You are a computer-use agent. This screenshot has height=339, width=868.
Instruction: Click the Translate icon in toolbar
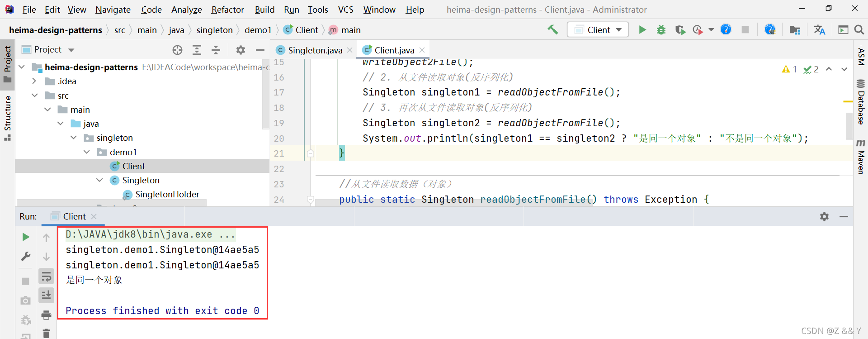tap(819, 30)
